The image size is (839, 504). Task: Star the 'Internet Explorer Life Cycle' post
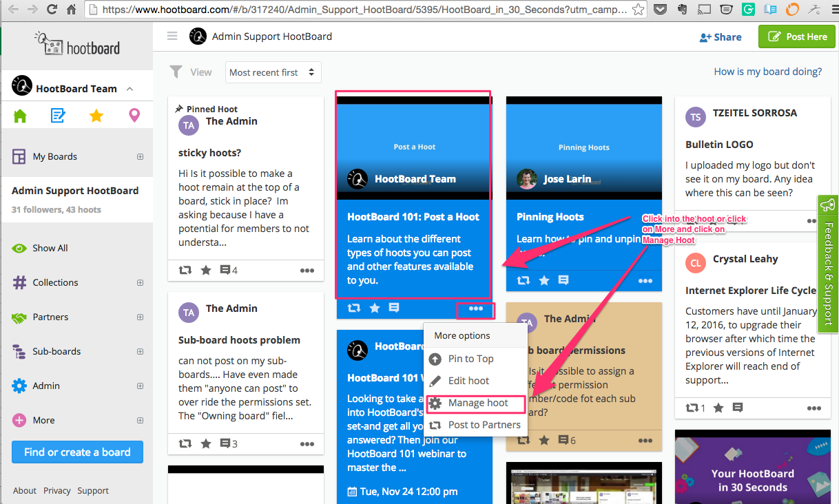[x=718, y=408]
